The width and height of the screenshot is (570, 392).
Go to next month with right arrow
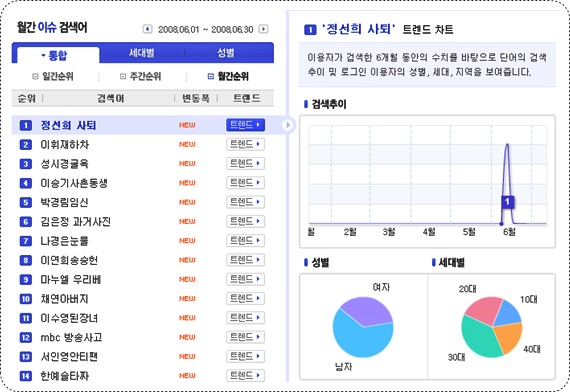[x=264, y=29]
